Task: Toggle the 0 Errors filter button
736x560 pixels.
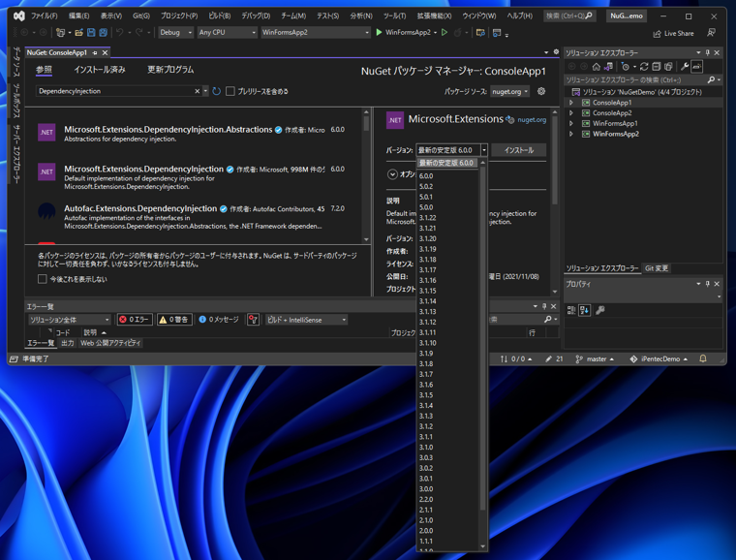Action: 135,320
